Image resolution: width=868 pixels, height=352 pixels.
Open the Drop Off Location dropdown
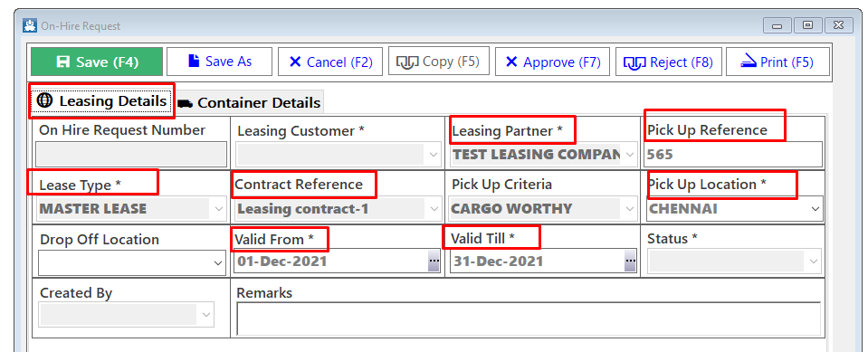coord(132,262)
